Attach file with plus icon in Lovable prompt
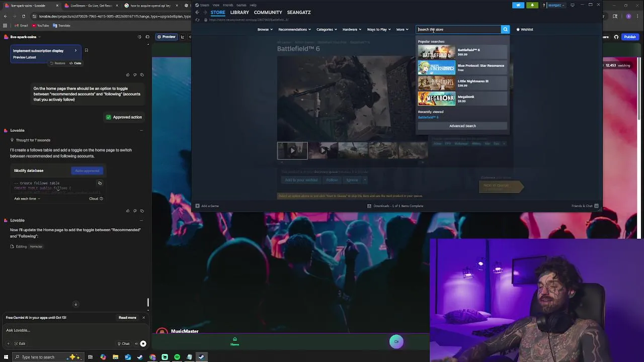Screen dimensions: 644x362 point(8,343)
